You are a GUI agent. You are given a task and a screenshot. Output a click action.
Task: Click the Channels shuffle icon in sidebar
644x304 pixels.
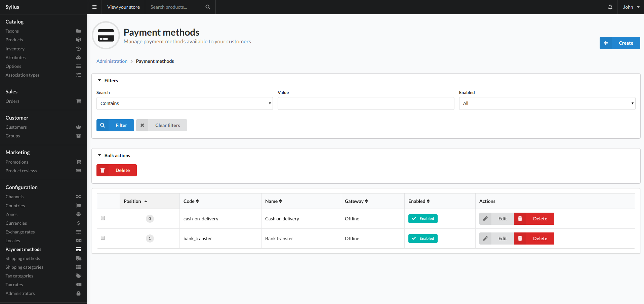tap(78, 197)
